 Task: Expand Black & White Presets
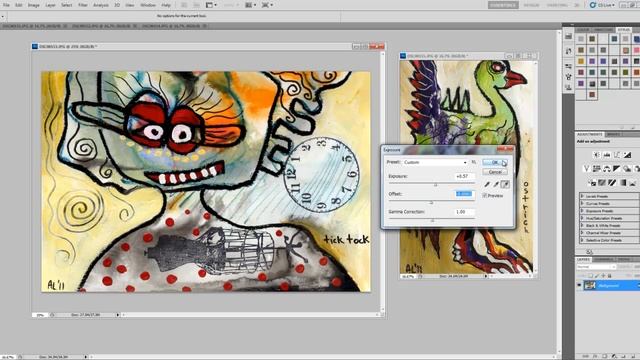pyautogui.click(x=582, y=225)
